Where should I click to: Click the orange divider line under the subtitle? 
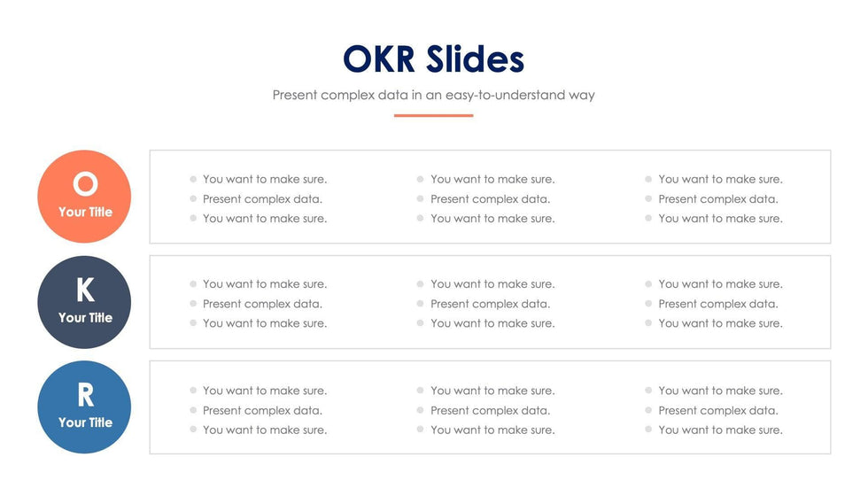(x=433, y=115)
